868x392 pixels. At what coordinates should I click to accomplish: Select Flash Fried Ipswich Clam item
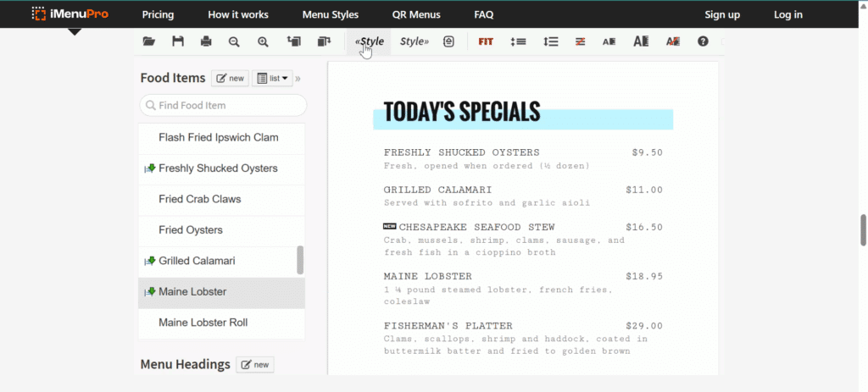pyautogui.click(x=221, y=137)
